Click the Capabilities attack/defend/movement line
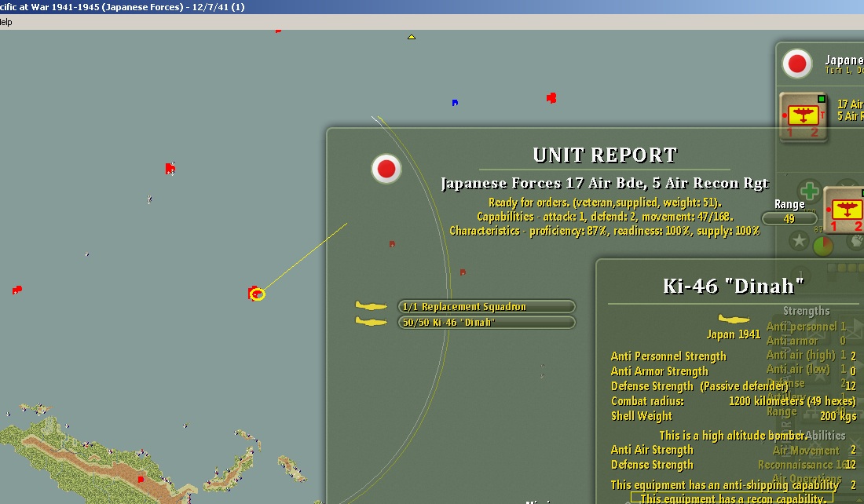 tap(605, 217)
